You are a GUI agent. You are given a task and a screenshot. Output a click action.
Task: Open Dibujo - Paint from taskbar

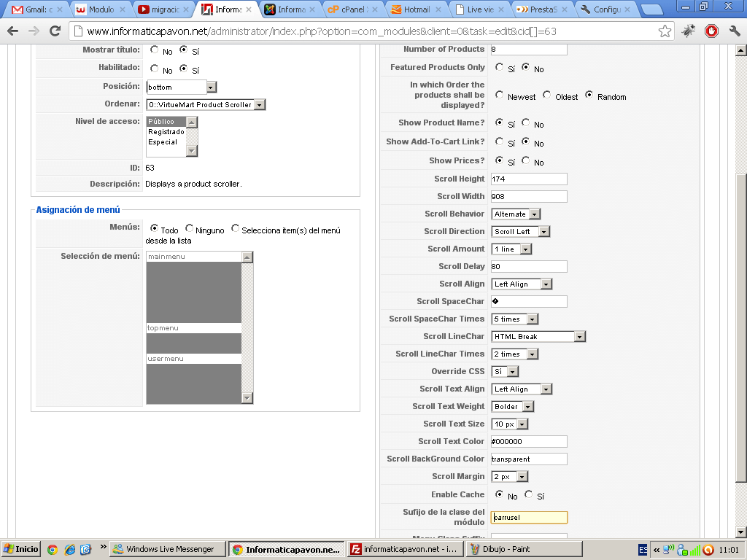pos(524,549)
